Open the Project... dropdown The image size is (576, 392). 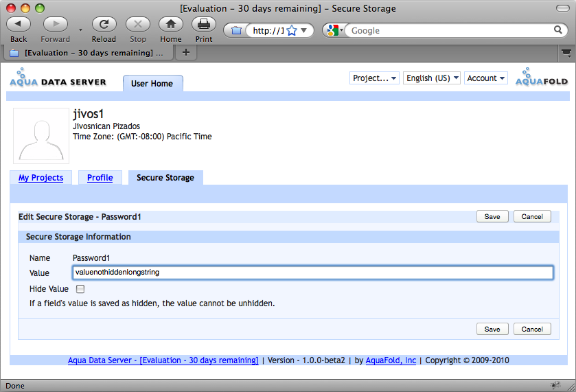(374, 78)
